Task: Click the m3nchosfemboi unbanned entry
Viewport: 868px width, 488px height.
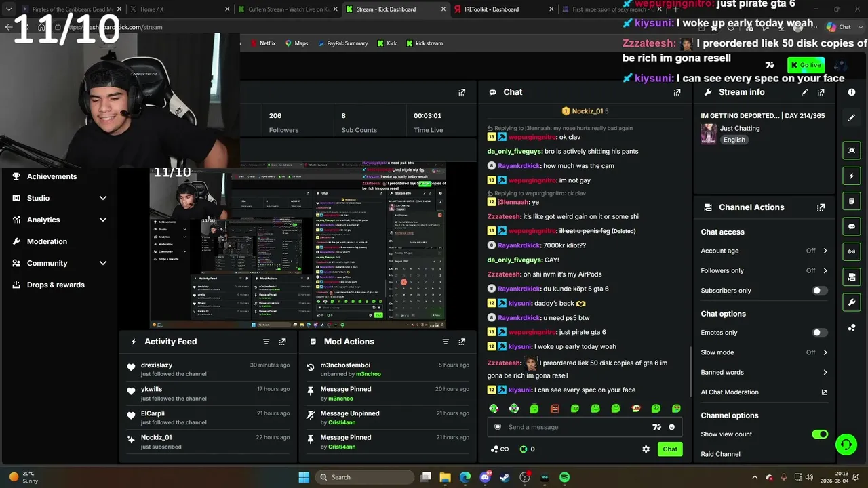Action: click(x=388, y=369)
